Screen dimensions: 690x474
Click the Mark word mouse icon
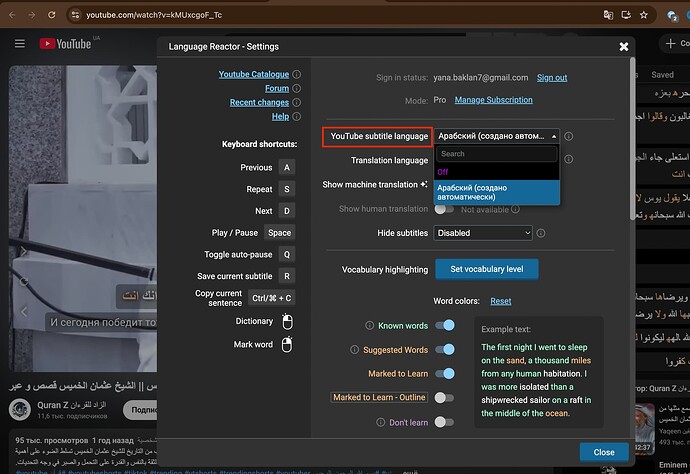pyautogui.click(x=287, y=345)
